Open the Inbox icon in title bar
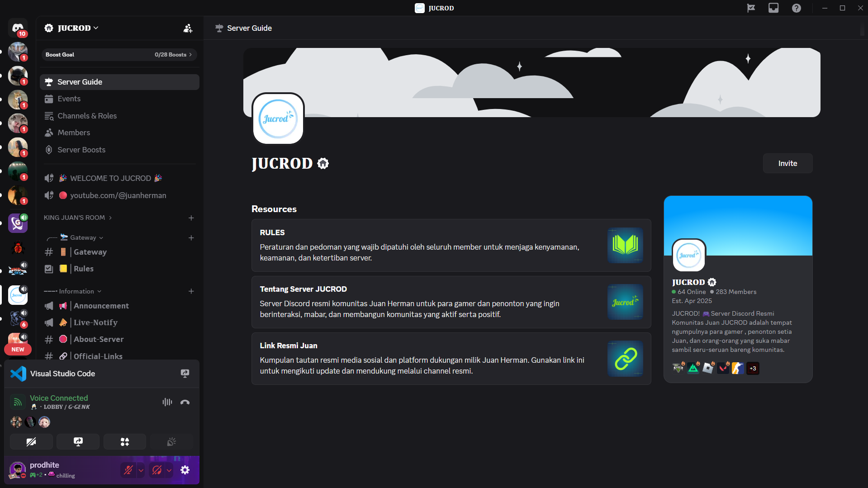The width and height of the screenshot is (868, 488). coord(773,8)
